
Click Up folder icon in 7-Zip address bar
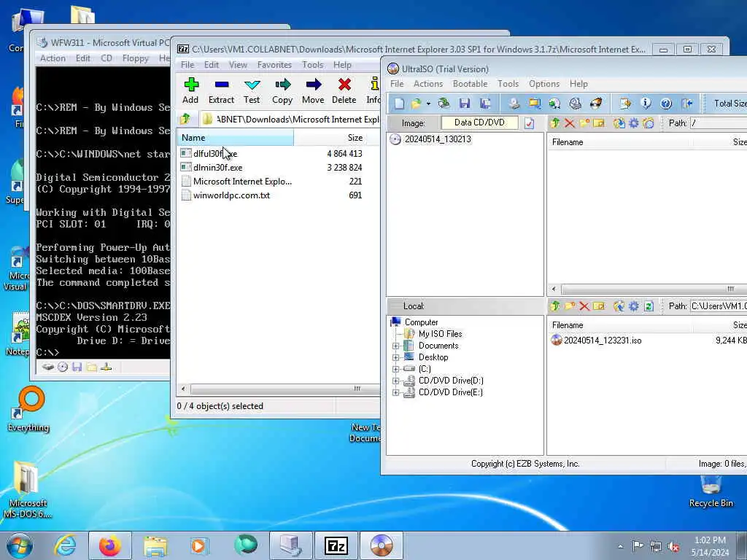tap(185, 119)
